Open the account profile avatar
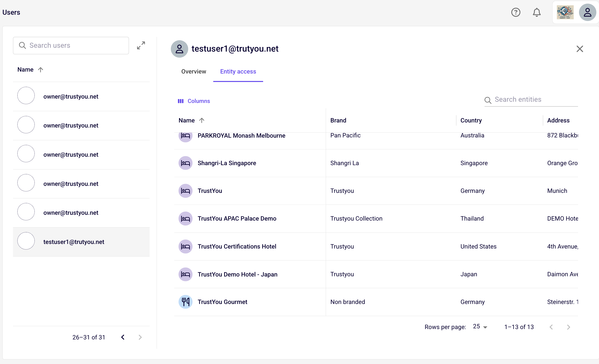Screen dimensions: 599x364 tap(587, 12)
